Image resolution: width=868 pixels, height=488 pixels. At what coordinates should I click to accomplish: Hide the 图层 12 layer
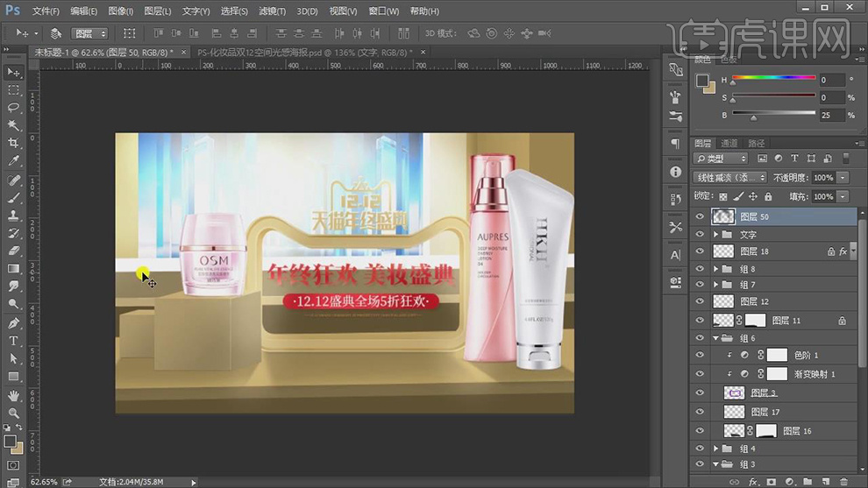pos(700,301)
